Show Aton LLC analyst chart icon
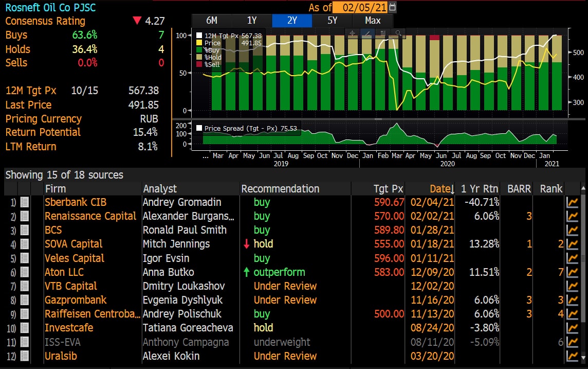This screenshot has width=588, height=369. 572,272
